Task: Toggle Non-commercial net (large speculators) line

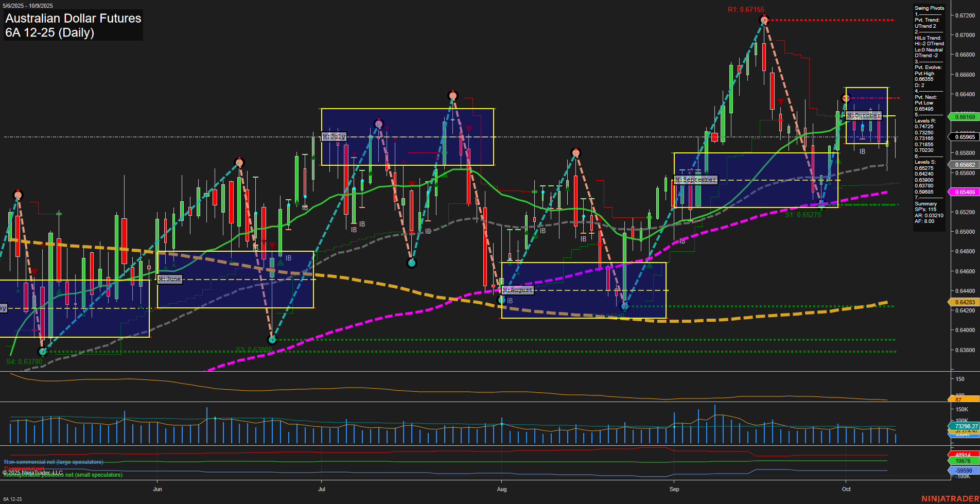Action: pos(53,462)
